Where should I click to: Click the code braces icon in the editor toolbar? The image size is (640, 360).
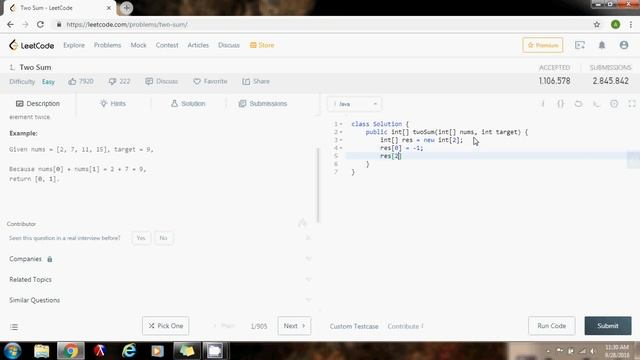561,104
